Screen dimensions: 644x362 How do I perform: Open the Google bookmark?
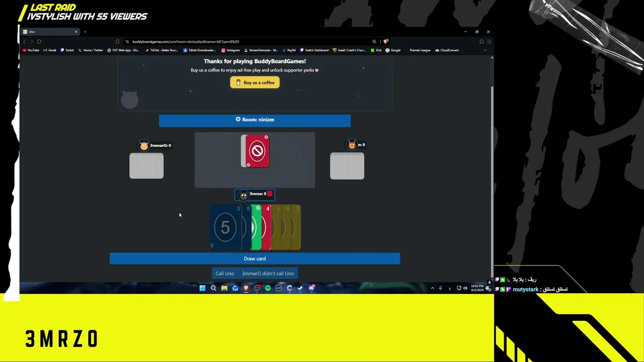[393, 50]
